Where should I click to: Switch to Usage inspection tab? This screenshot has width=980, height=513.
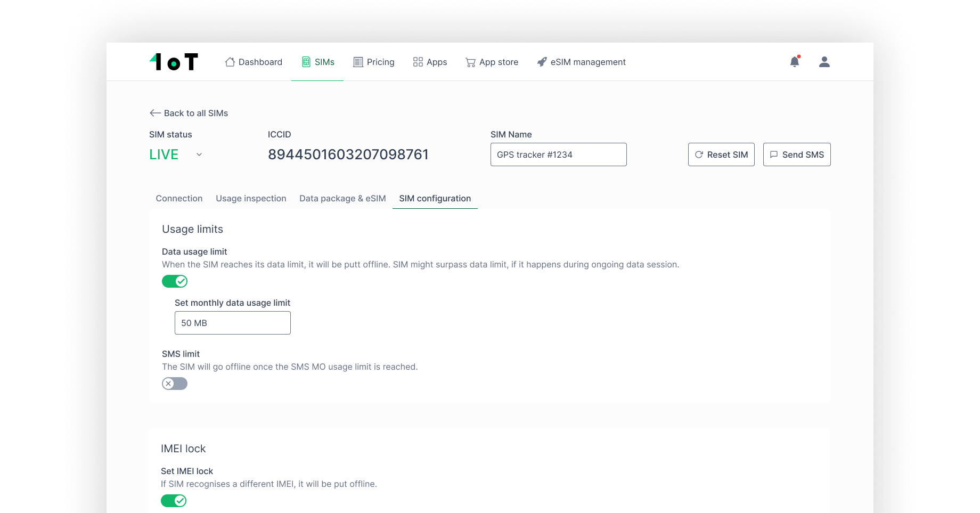click(x=251, y=198)
